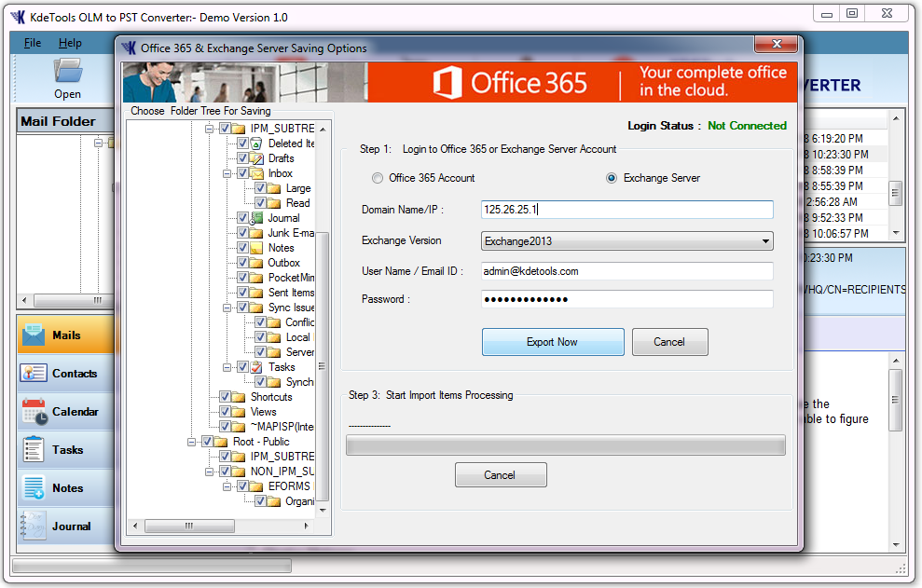Collapse the Tasks tree node
The width and height of the screenshot is (922, 588).
(227, 367)
